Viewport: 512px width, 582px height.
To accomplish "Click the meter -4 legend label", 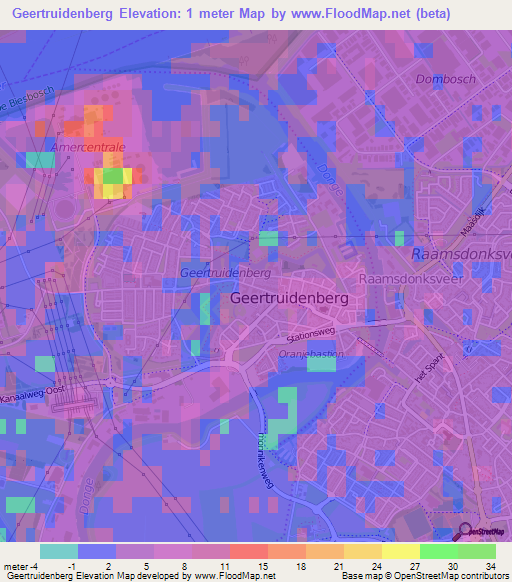I will (20, 566).
